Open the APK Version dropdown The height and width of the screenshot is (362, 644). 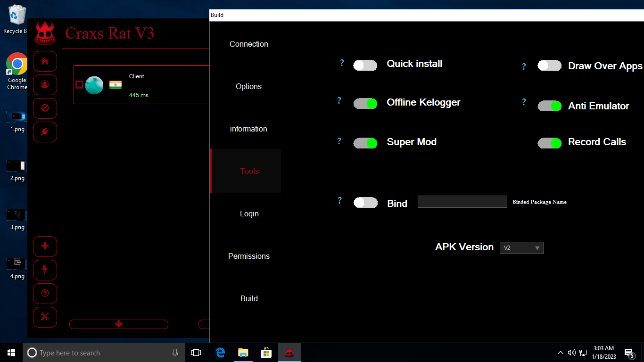(x=522, y=248)
